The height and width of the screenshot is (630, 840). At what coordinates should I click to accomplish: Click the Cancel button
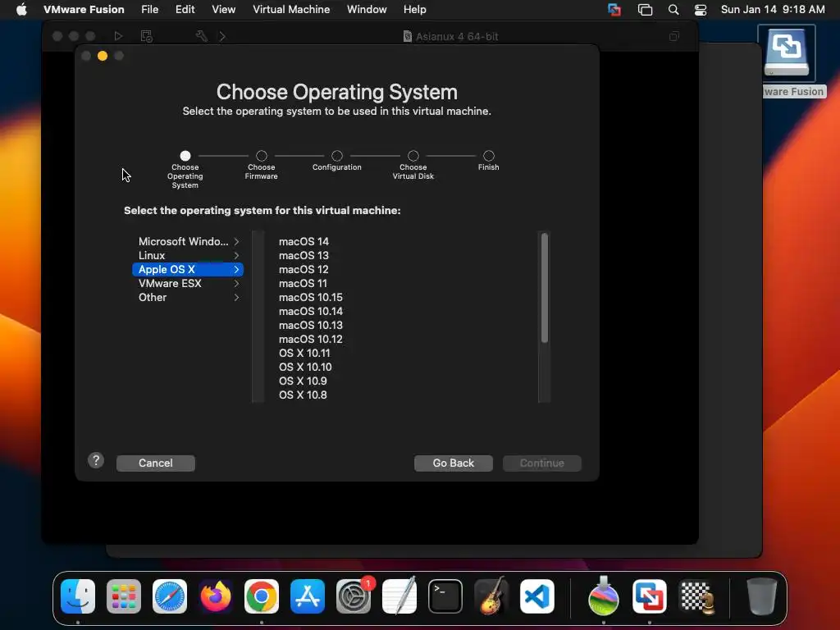(155, 463)
